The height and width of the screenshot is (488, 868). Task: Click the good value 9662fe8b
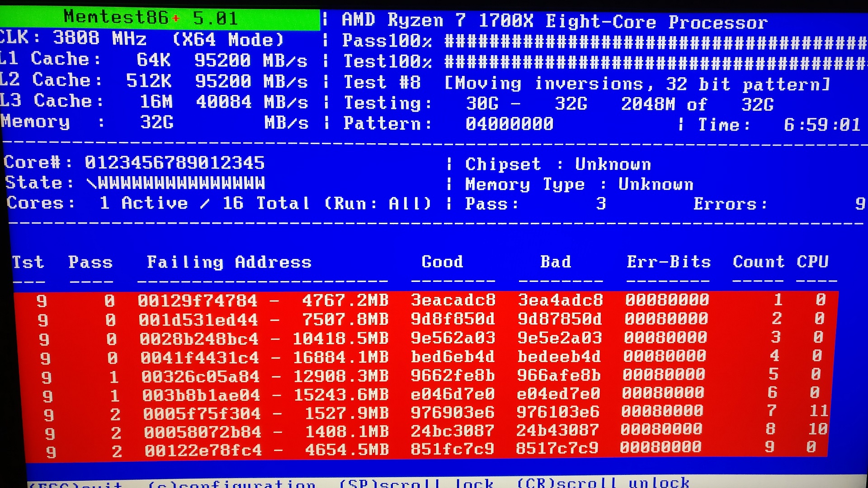pos(453,375)
